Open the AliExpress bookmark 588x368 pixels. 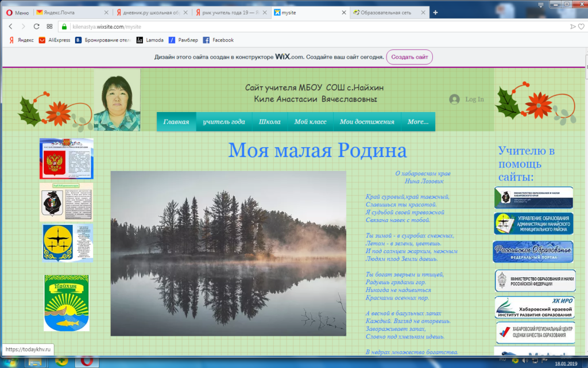pyautogui.click(x=55, y=40)
